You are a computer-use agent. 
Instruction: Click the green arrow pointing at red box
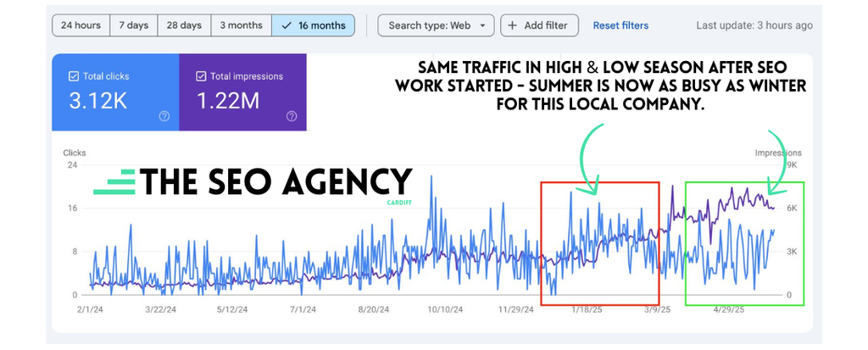[589, 159]
